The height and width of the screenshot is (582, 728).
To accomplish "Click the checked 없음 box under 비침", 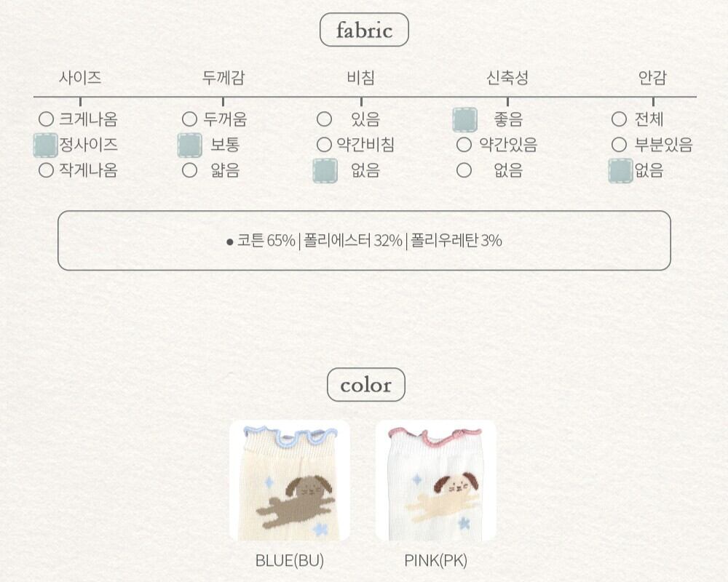I will [x=325, y=171].
